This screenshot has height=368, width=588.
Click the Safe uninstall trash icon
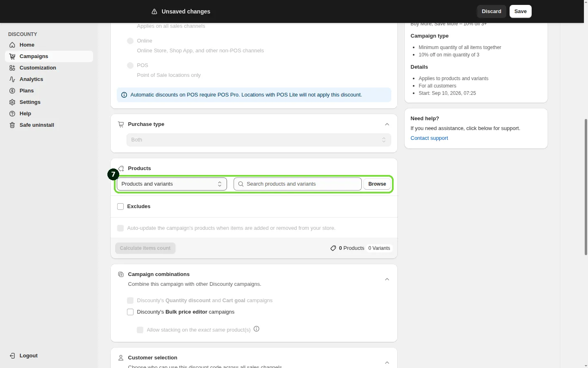click(x=12, y=125)
